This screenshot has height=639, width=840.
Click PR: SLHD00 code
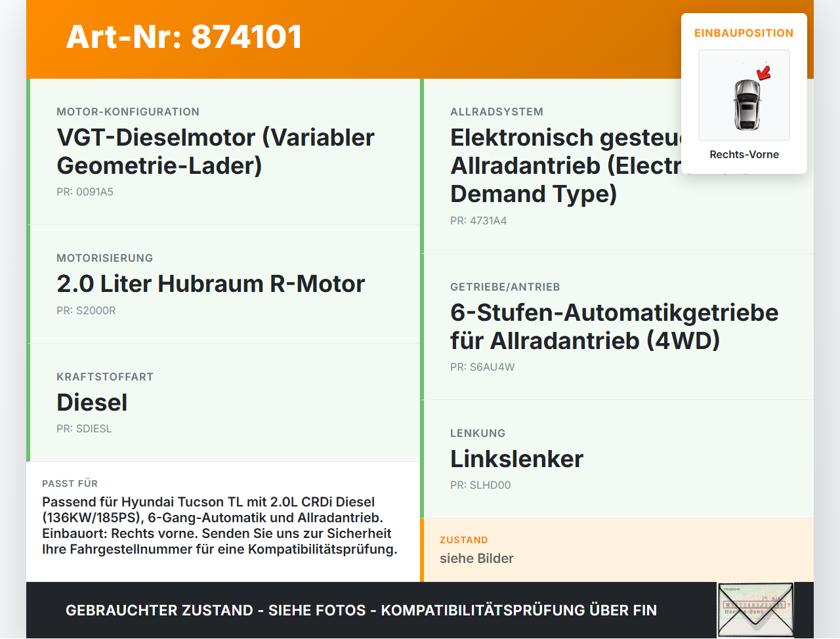(480, 485)
